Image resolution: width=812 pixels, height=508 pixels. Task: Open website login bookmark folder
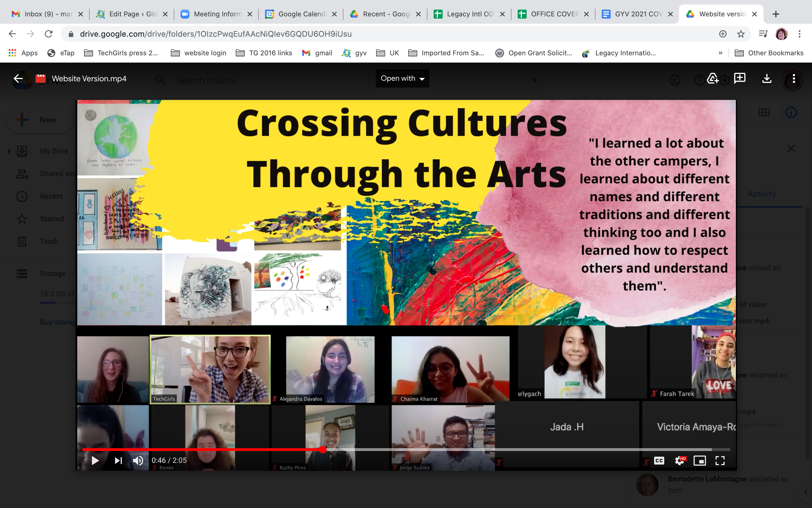point(199,53)
